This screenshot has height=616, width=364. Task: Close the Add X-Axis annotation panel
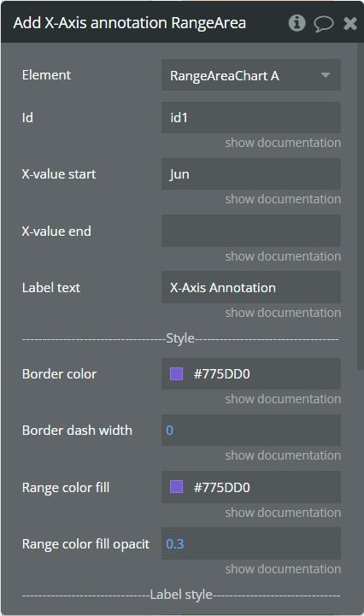pyautogui.click(x=349, y=24)
